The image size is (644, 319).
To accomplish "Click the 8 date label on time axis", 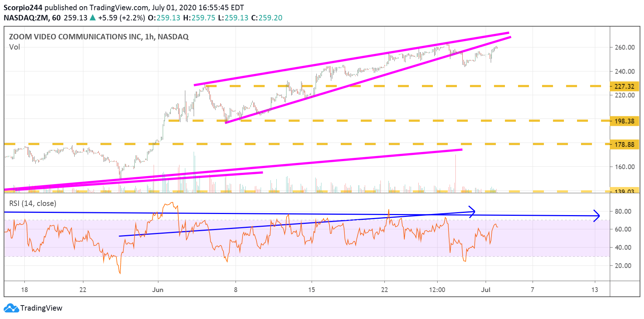I will pos(236,290).
